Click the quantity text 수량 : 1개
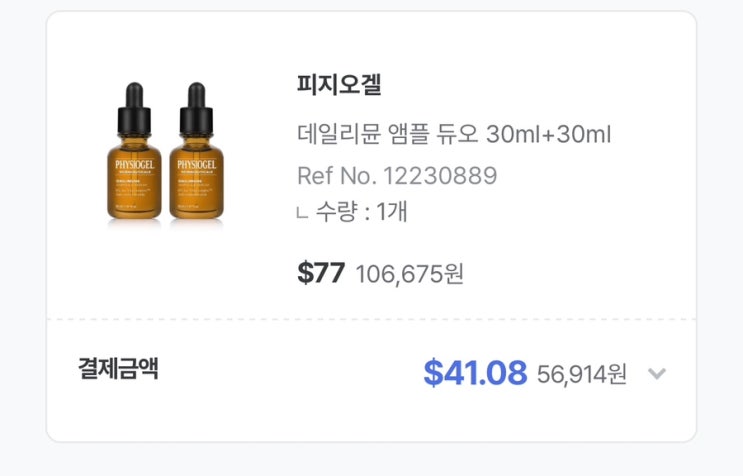Image resolution: width=743 pixels, height=476 pixels. click(x=361, y=211)
